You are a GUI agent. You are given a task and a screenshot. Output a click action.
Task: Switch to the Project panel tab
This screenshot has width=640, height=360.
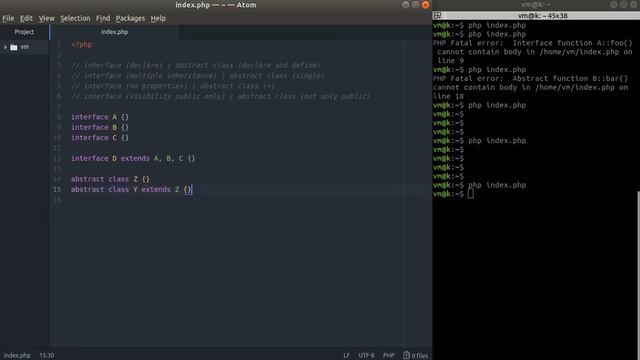24,32
